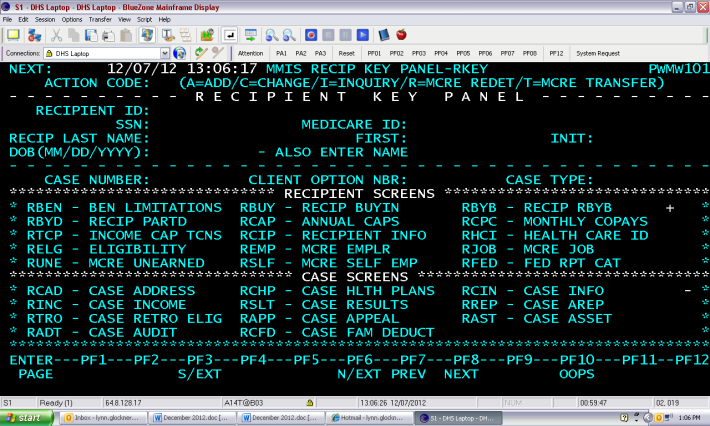Click the grayed pause macro button
This screenshot has width=710, height=426.
(x=345, y=35)
